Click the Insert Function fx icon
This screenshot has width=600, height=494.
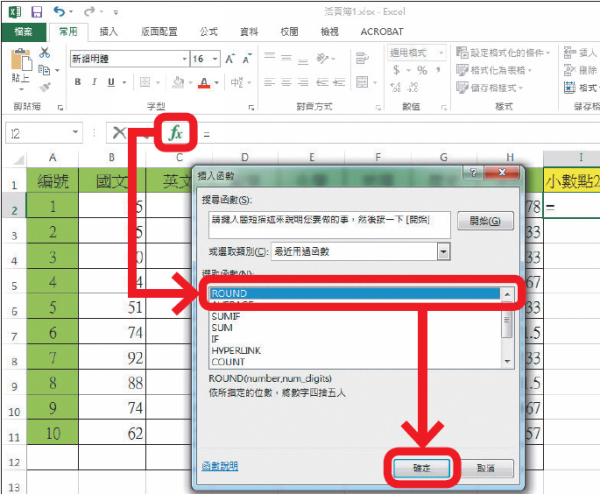point(176,133)
